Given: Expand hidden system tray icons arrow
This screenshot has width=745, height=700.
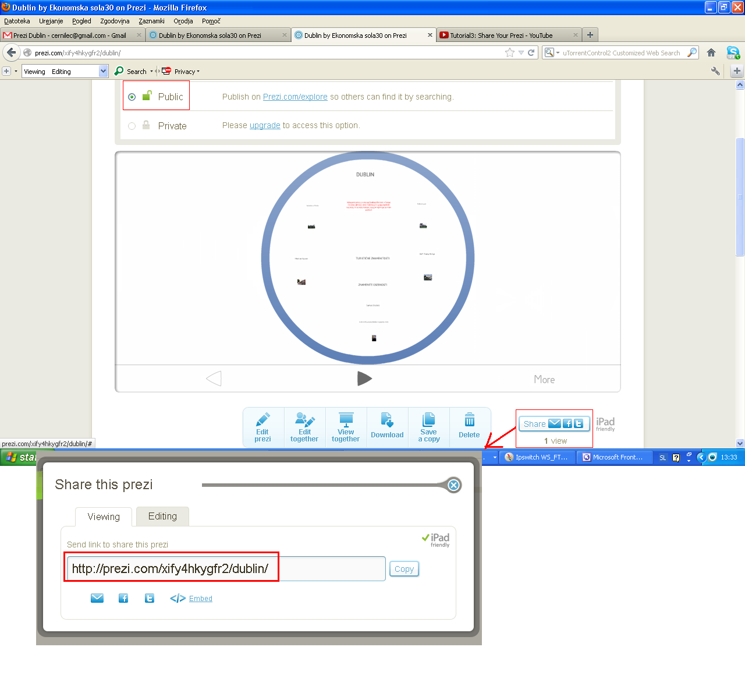Looking at the screenshot, I should tap(701, 457).
